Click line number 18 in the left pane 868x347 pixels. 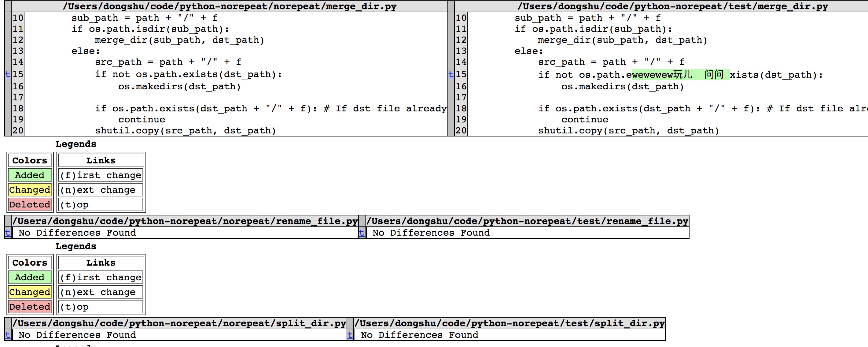tap(18, 108)
